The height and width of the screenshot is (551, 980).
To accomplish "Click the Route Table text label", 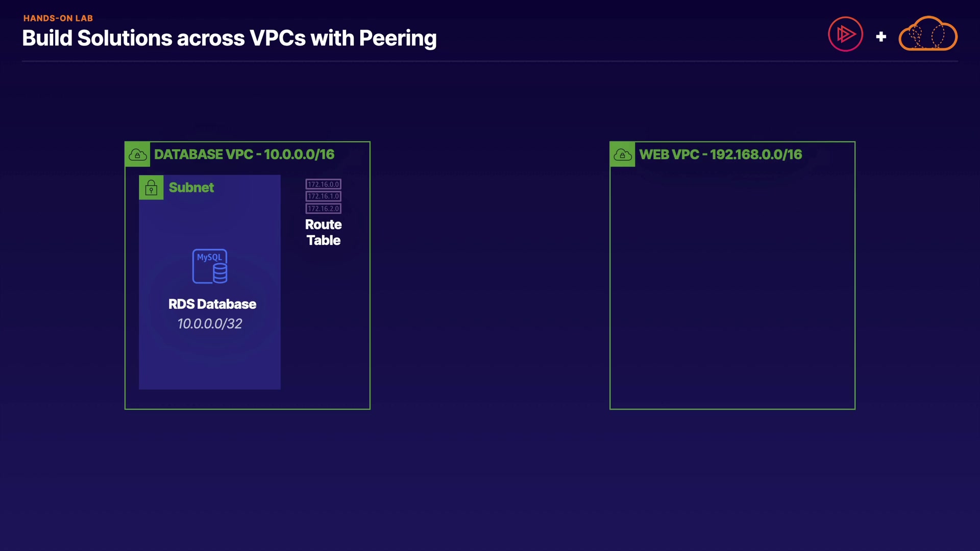I will [323, 232].
